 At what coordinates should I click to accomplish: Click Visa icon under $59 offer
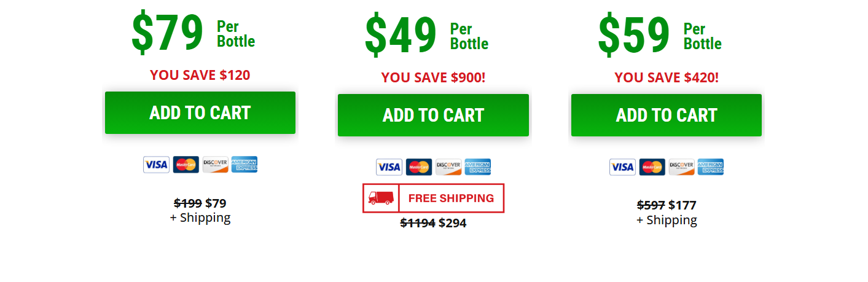click(622, 167)
